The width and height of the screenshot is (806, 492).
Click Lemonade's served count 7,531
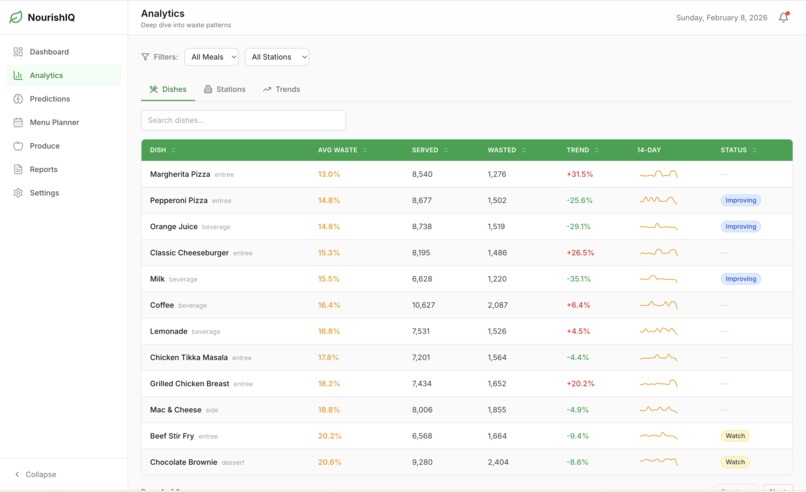pos(420,331)
